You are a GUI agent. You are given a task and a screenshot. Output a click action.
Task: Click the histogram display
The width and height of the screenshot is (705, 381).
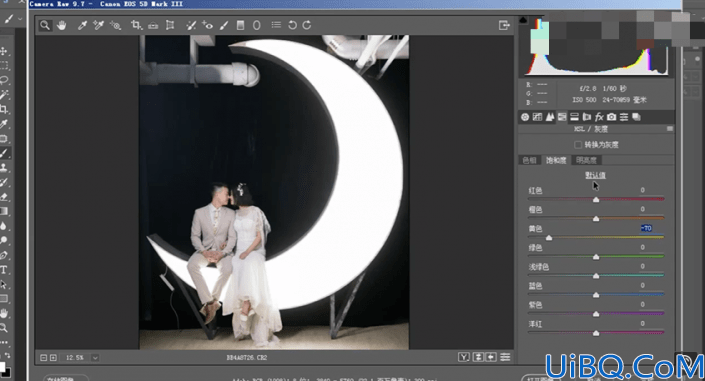[597, 46]
